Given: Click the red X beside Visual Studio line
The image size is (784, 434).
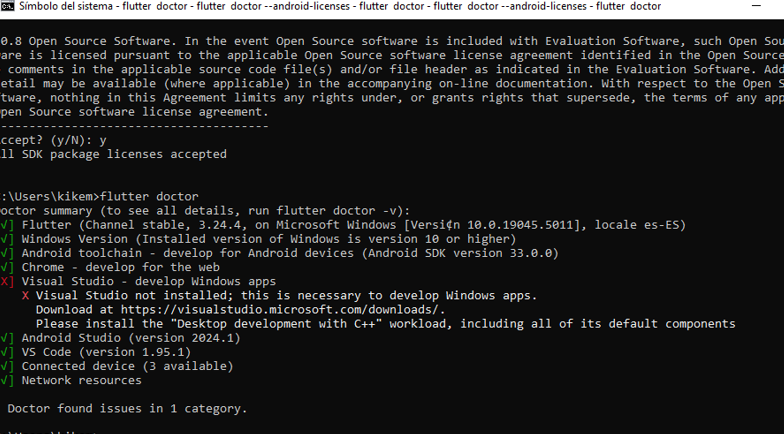Looking at the screenshot, I should [7, 282].
